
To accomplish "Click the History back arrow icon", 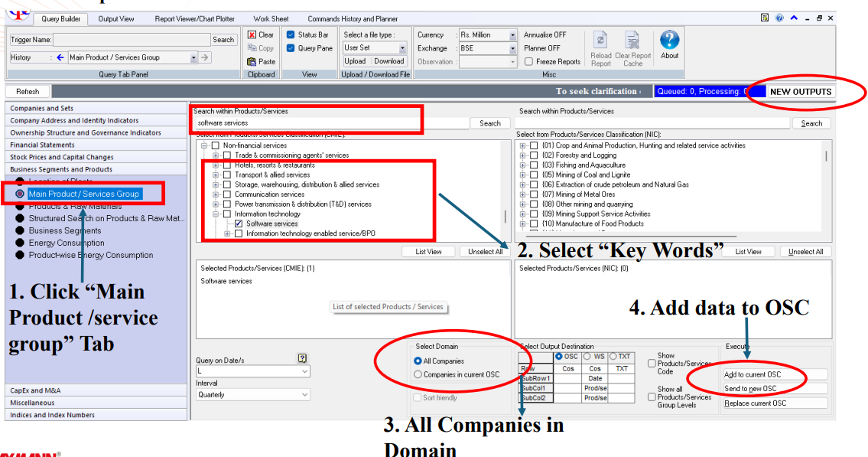I will click(60, 57).
